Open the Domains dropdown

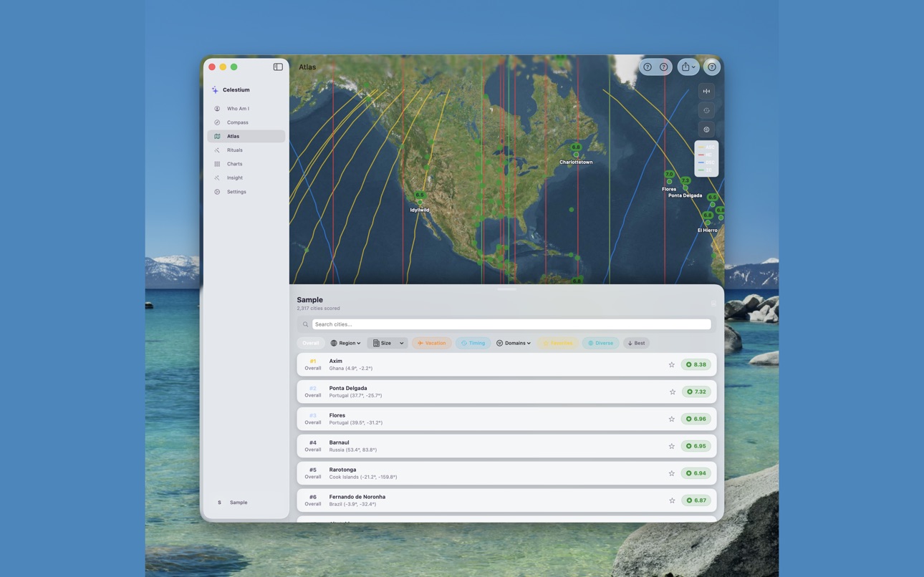514,343
